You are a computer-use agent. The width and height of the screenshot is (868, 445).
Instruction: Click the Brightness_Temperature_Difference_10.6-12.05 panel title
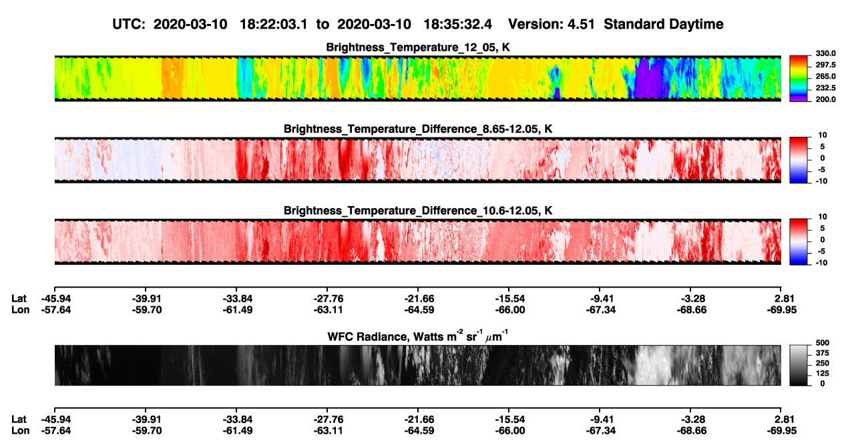pyautogui.click(x=418, y=211)
